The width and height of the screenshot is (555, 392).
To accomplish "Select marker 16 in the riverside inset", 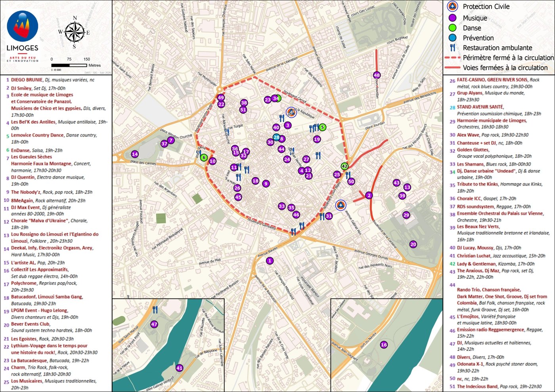I will coord(384,345).
